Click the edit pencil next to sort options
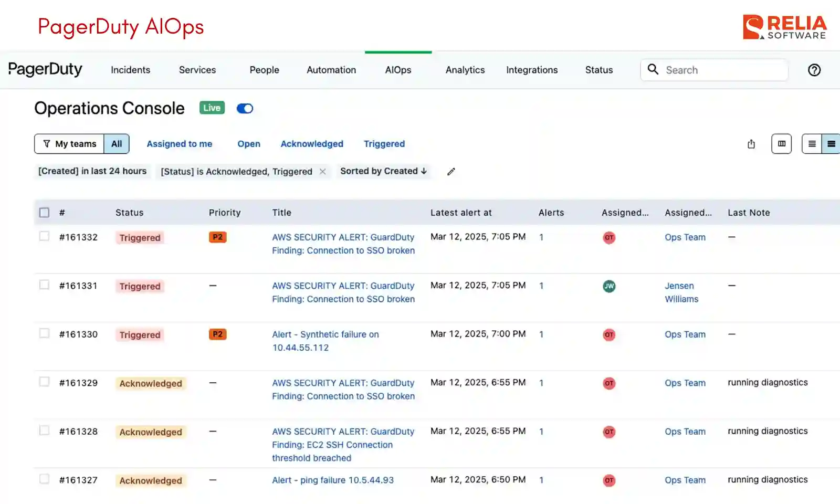Screen dimensions: 840x504 pos(450,171)
